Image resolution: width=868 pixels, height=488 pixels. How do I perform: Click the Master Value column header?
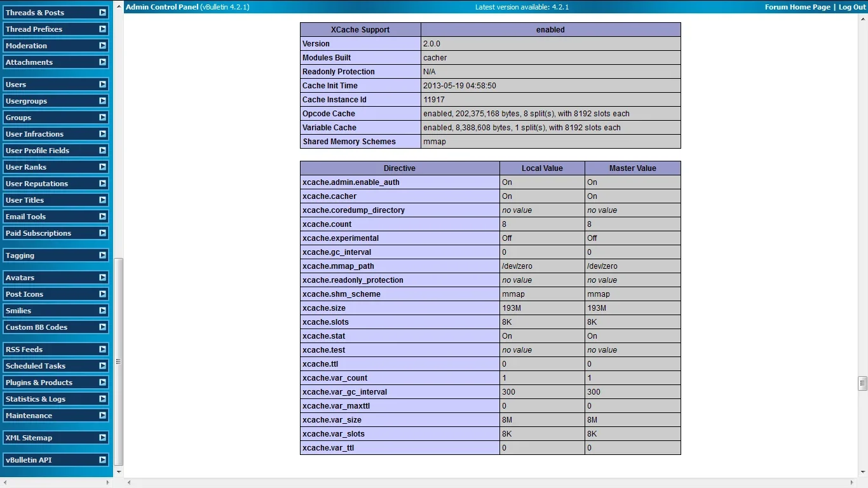tap(632, 168)
